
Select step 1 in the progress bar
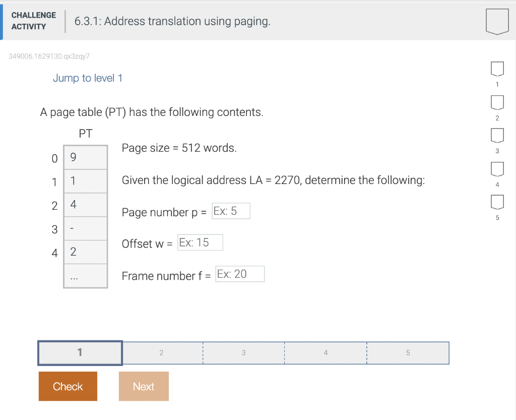[x=80, y=352]
